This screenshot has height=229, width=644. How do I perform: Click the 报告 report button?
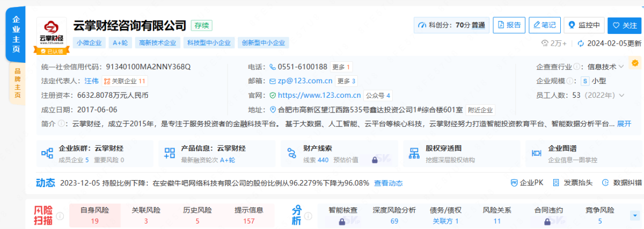[509, 25]
